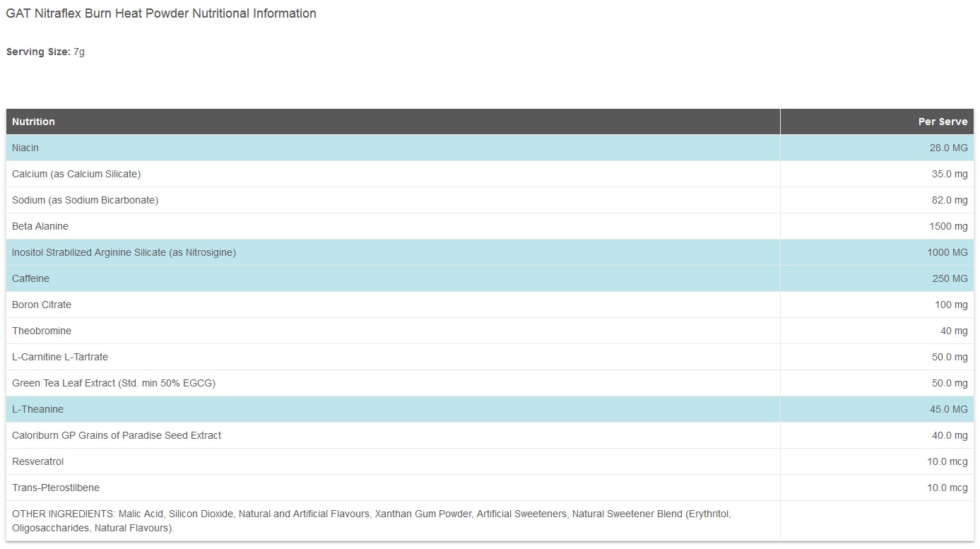Click the '35.0 mg' value
Viewport: 980px width, 549px height.
(950, 174)
